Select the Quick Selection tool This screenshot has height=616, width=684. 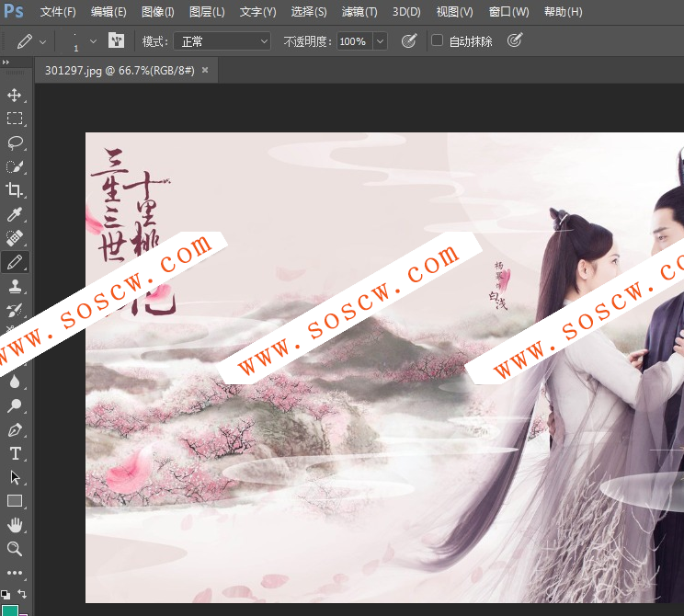pos(15,166)
